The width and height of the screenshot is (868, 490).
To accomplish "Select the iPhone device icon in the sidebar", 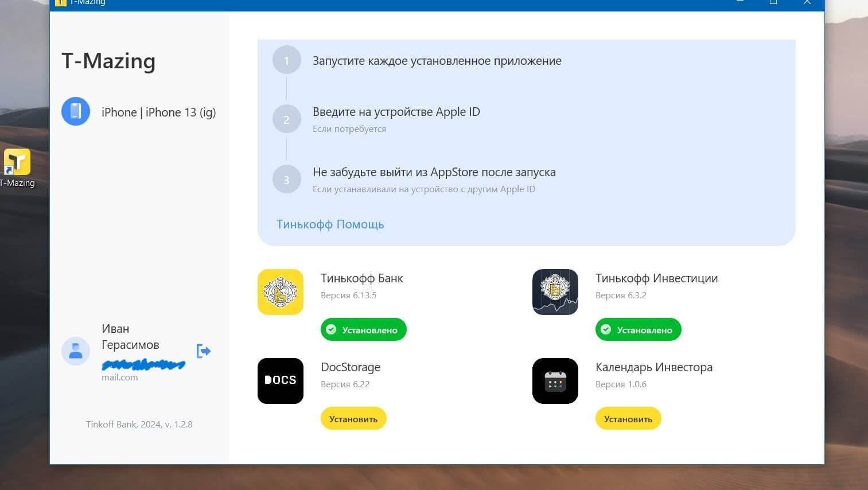I will click(x=76, y=111).
